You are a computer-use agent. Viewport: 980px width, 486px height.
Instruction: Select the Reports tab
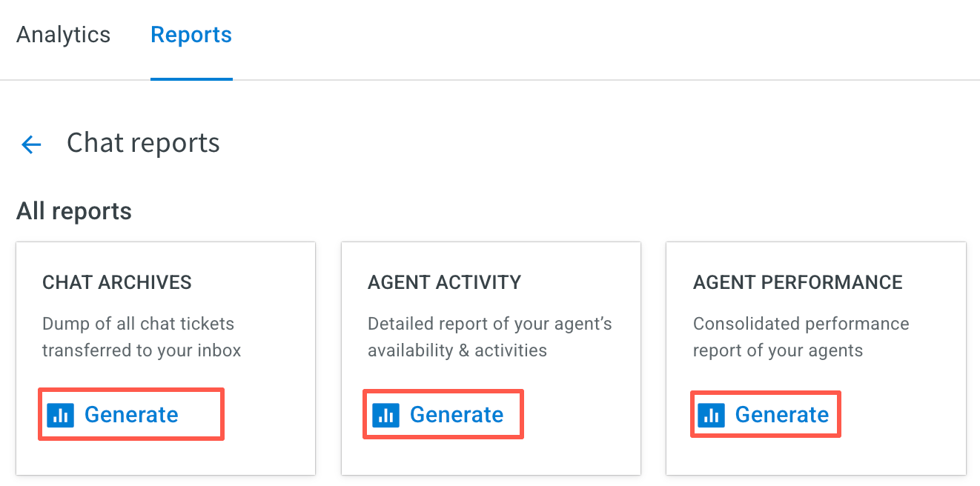tap(191, 35)
